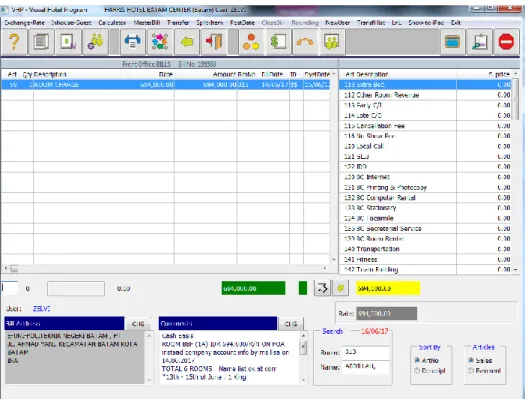Viewport: 525px width, 399px height.
Task: Select article 113 Early C/I
Action: [426, 105]
